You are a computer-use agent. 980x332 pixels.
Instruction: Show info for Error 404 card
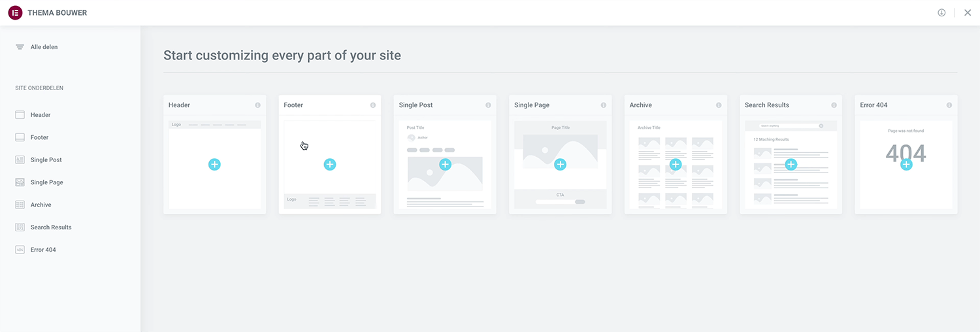click(x=949, y=105)
